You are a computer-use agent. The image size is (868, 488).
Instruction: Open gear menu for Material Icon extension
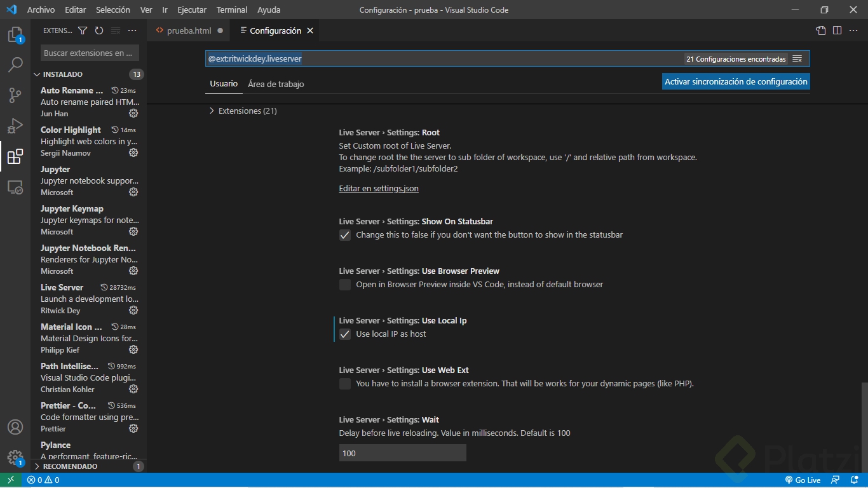click(133, 349)
